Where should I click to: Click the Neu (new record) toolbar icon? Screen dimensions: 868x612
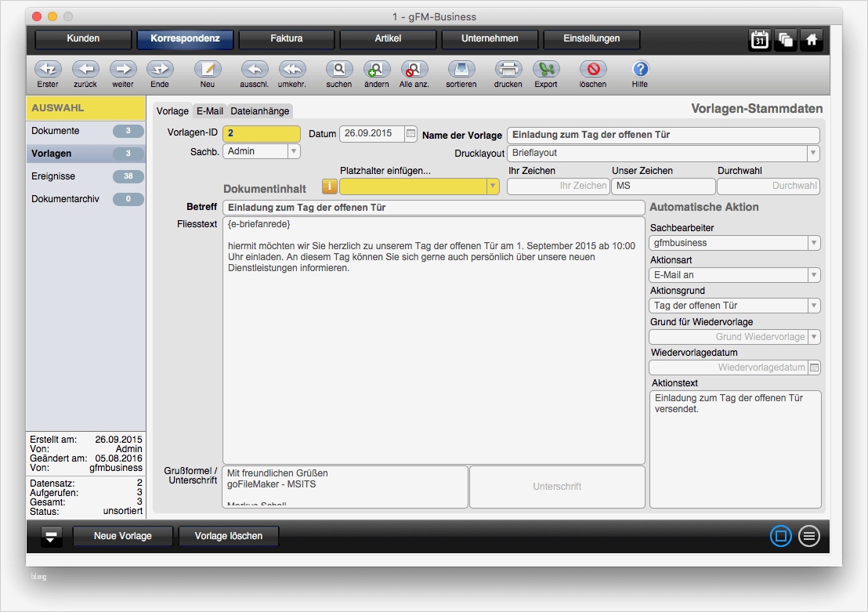(208, 69)
